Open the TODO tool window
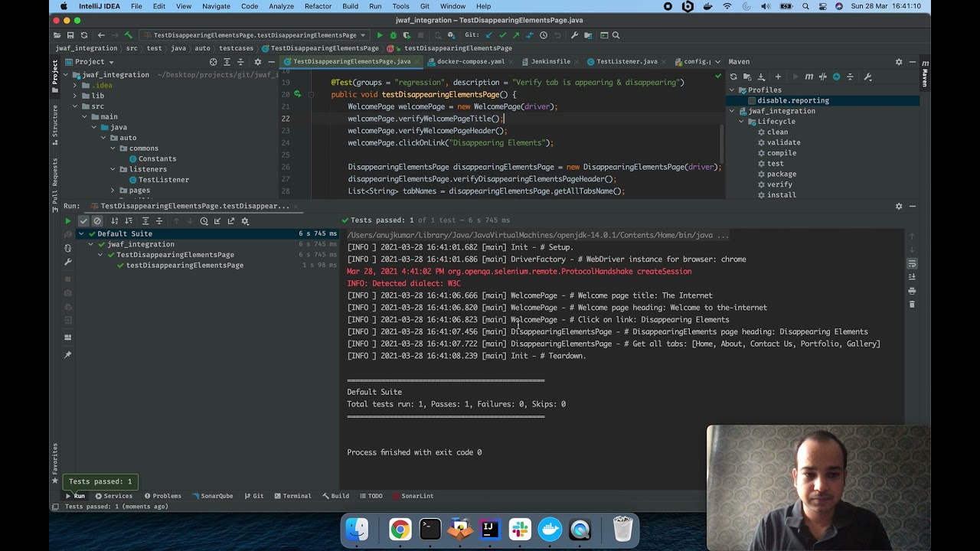The width and height of the screenshot is (980, 551). click(371, 496)
